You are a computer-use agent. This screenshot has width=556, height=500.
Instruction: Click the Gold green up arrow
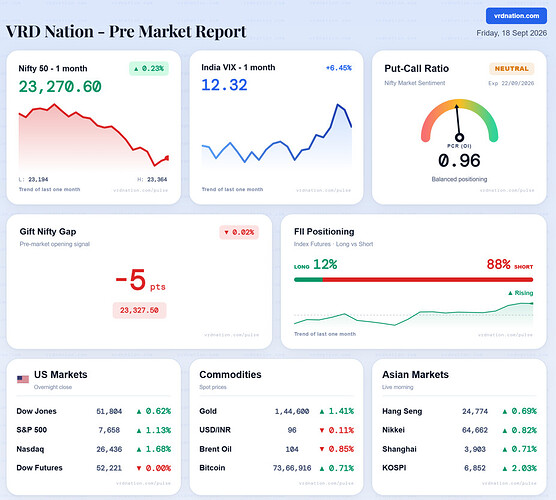[322, 411]
